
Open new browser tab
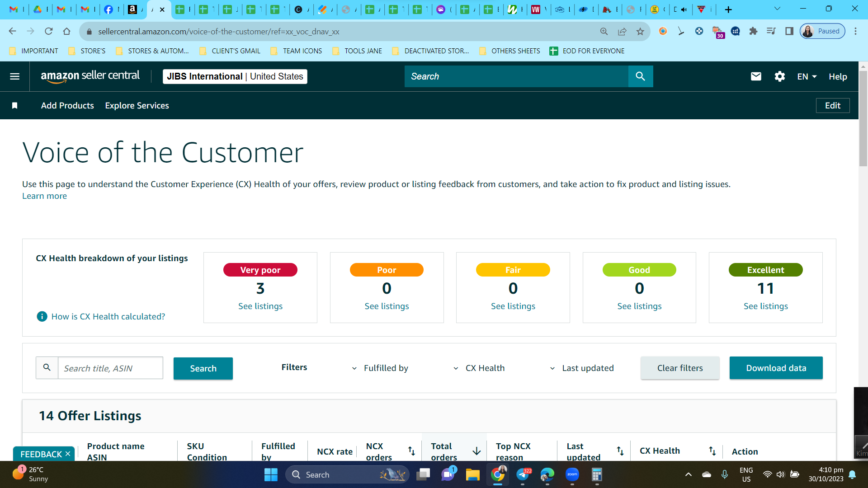pyautogui.click(x=728, y=9)
